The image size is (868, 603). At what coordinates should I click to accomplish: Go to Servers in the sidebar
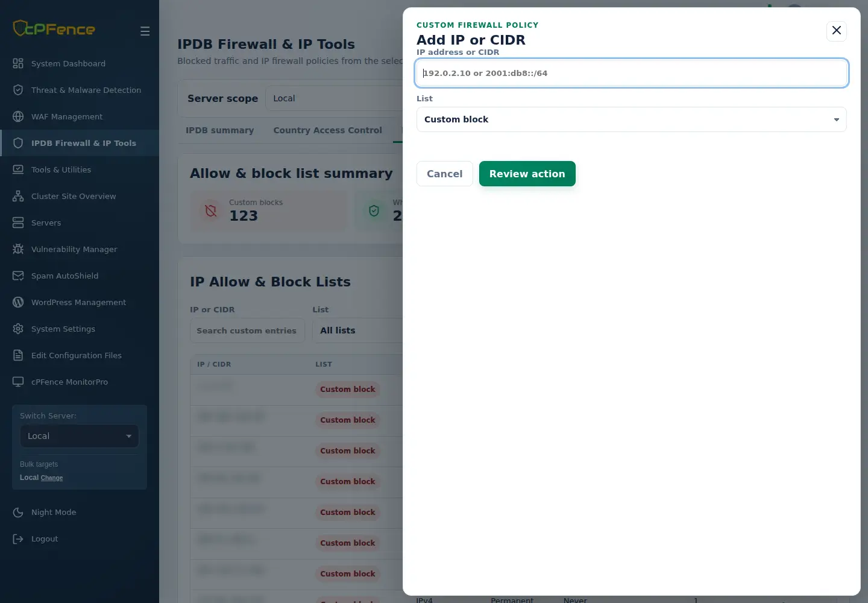click(x=80, y=223)
